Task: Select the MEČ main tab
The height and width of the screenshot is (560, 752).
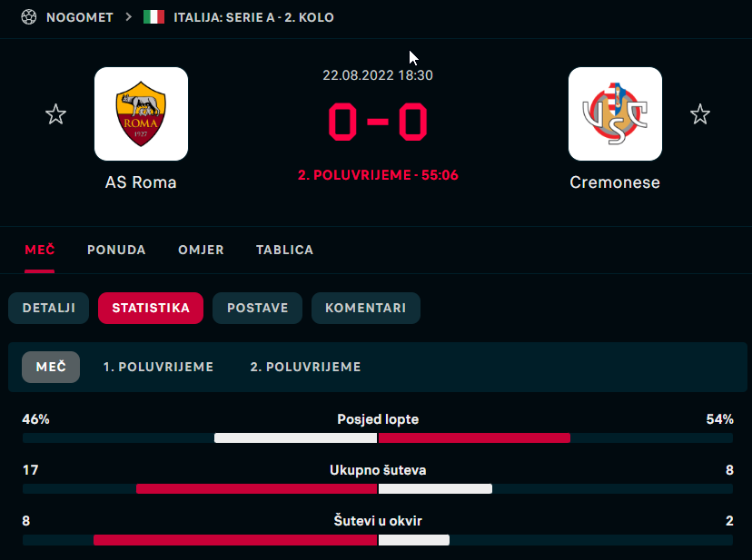Action: tap(40, 250)
